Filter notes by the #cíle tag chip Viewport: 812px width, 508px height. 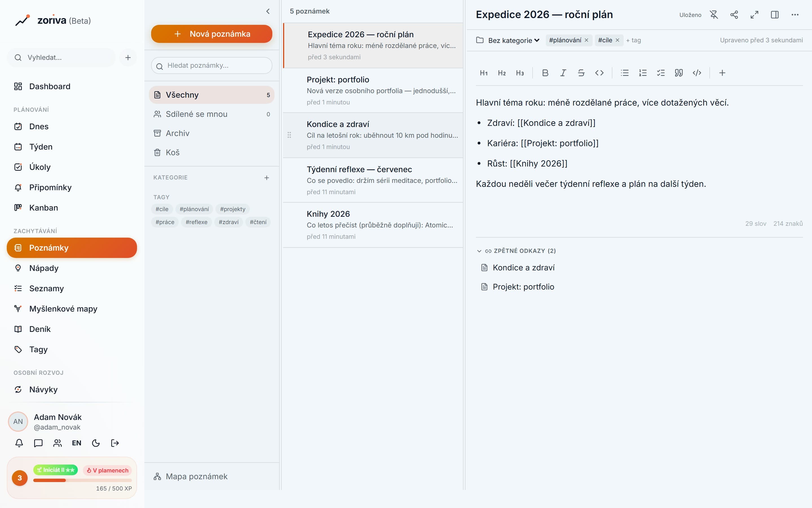click(162, 209)
